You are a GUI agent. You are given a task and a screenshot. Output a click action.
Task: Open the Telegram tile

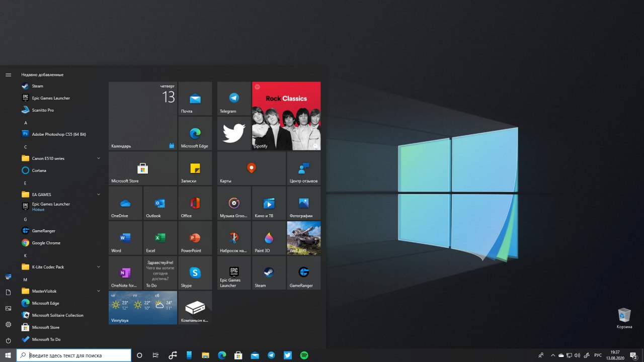[234, 99]
